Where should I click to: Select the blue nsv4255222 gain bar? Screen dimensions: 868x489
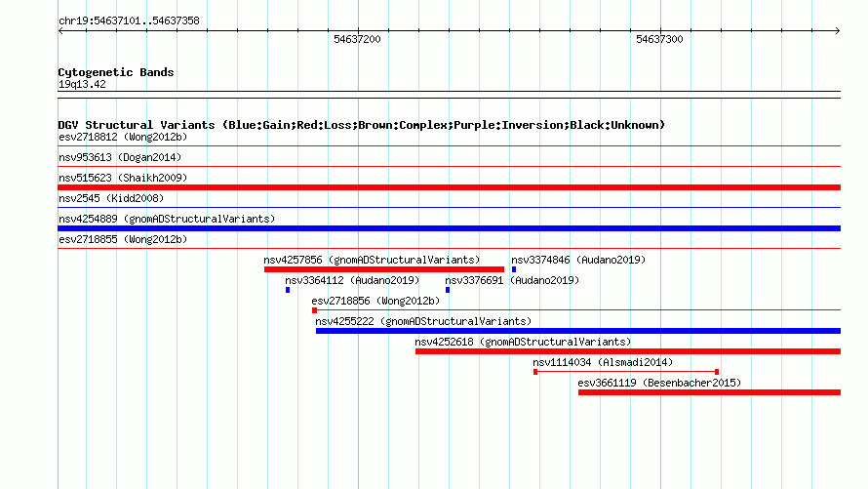[x=578, y=331]
